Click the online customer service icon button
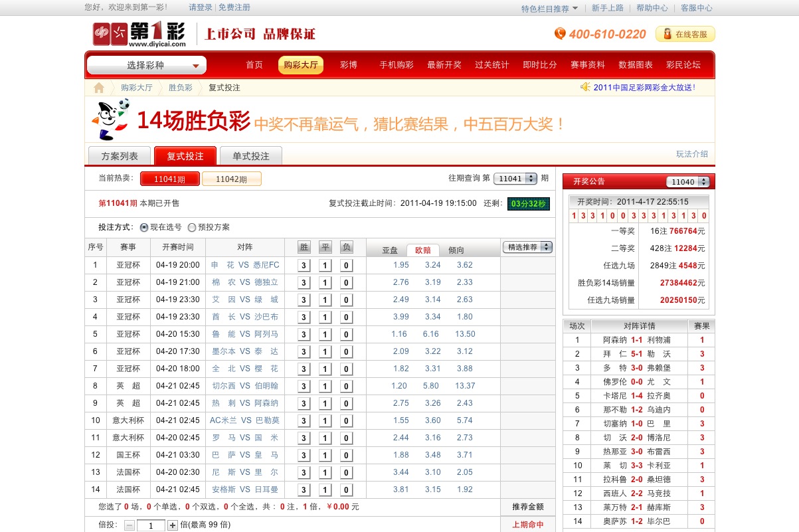Image resolution: width=799 pixels, height=532 pixels. pyautogui.click(x=685, y=34)
